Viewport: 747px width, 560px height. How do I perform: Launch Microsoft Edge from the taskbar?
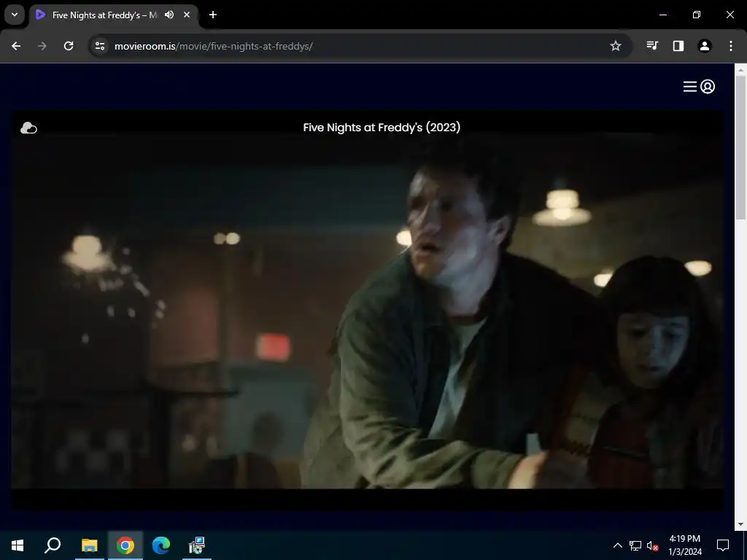pos(161,545)
